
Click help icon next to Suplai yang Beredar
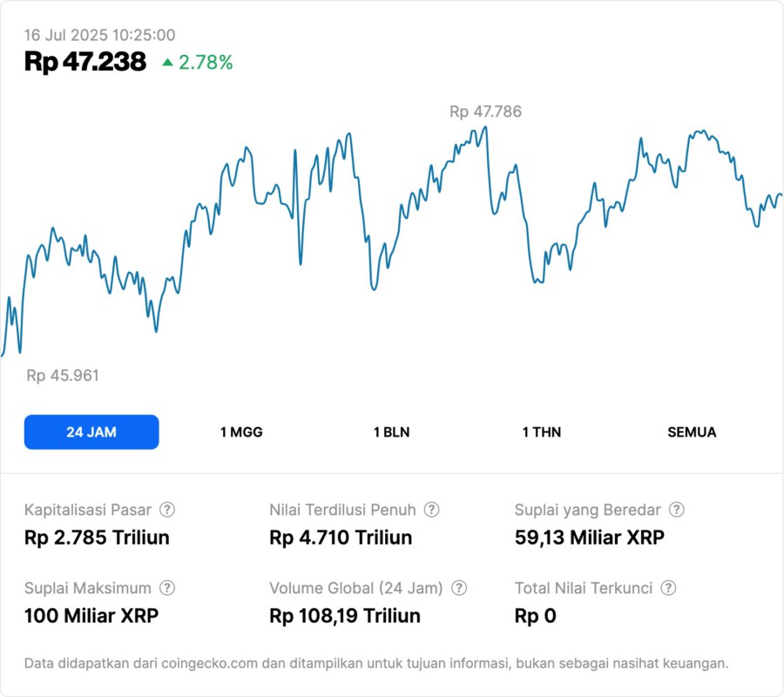point(677,510)
